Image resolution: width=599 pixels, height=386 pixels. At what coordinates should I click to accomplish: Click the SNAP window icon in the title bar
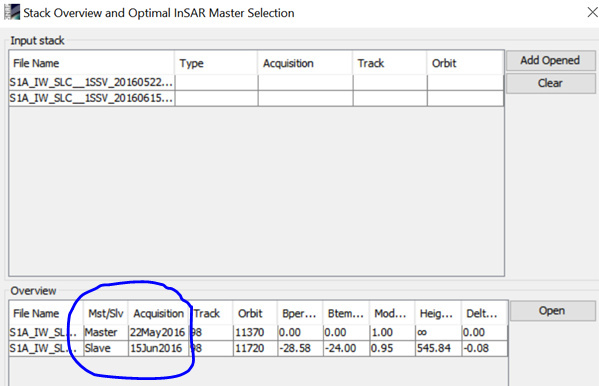pos(11,12)
